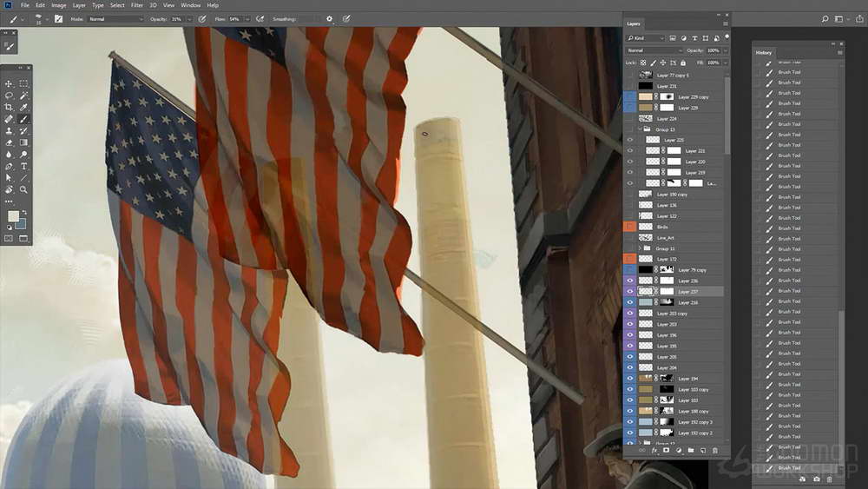Open the Window menu
Screen dimensions: 868x489
190,5
